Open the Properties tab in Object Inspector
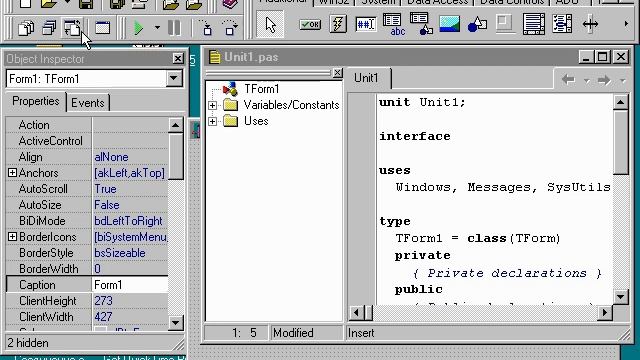Viewport: 640px width, 360px height. [x=36, y=101]
